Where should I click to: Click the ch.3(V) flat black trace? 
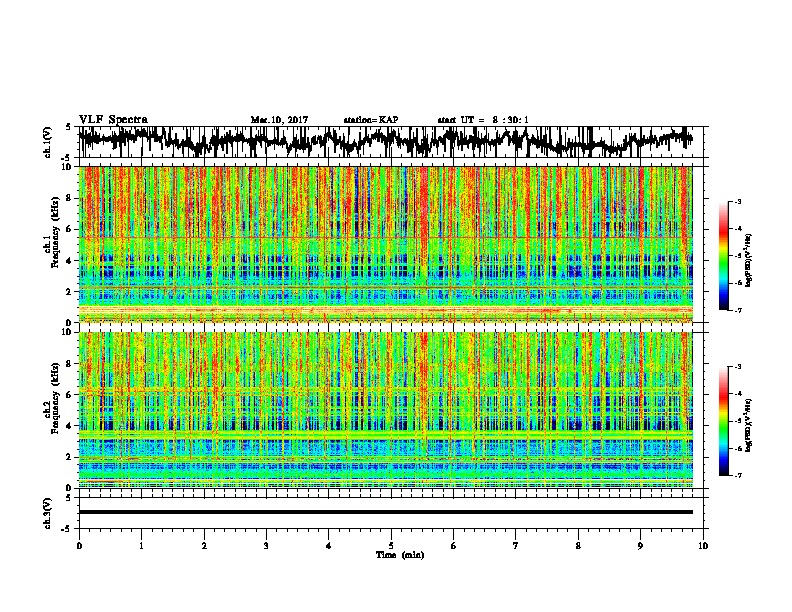coord(385,512)
